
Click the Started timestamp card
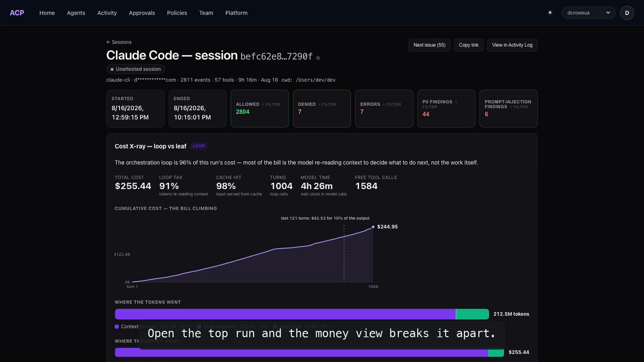(136, 109)
